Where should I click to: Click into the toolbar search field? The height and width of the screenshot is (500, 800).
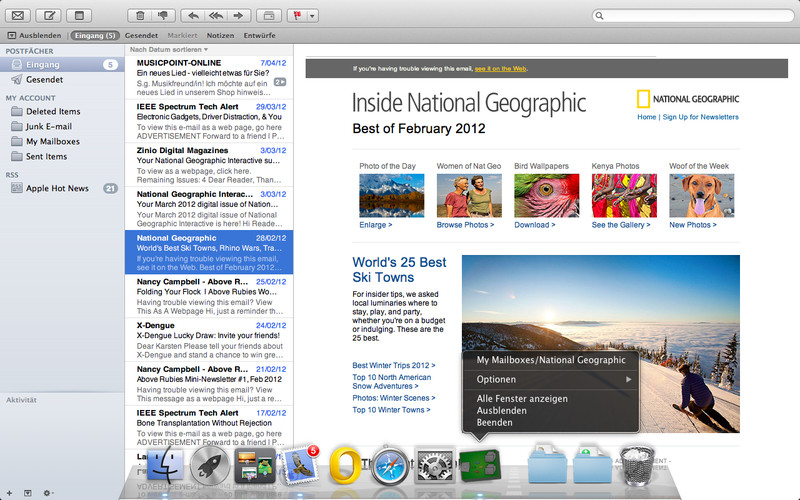[693, 16]
